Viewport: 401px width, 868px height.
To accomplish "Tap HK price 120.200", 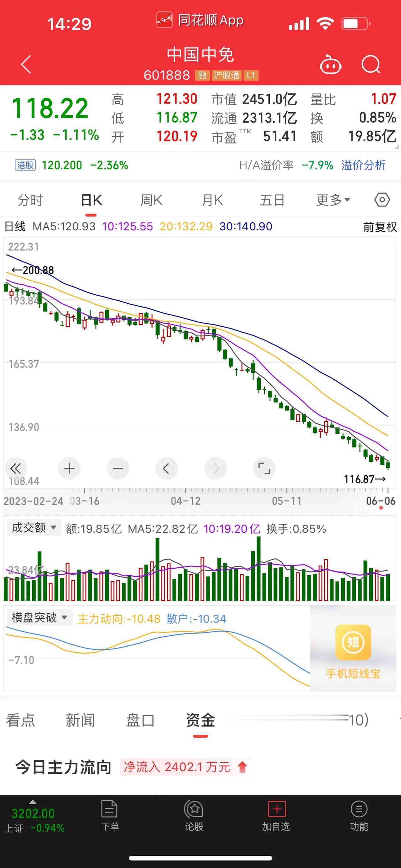I will 62,165.
